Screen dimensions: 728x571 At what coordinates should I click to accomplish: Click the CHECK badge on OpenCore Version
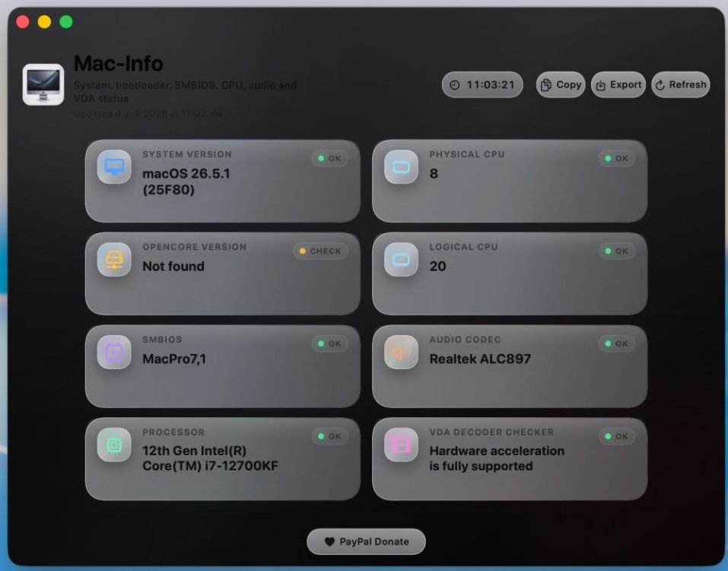pos(320,251)
